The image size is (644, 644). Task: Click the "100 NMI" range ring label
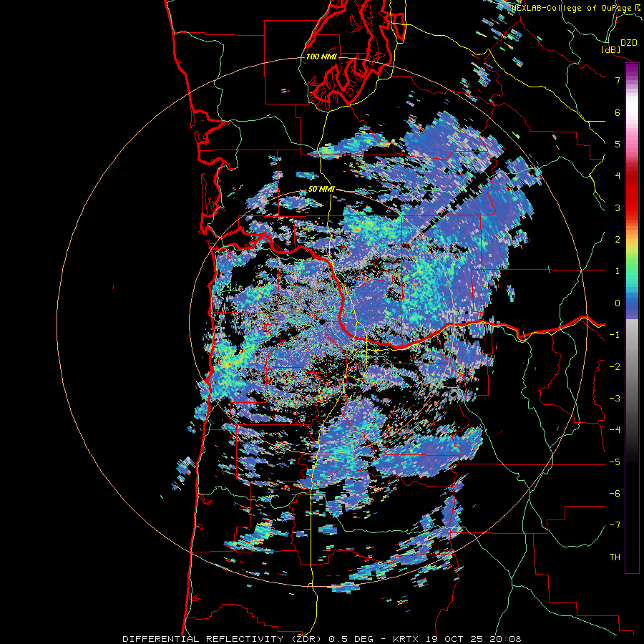[321, 57]
